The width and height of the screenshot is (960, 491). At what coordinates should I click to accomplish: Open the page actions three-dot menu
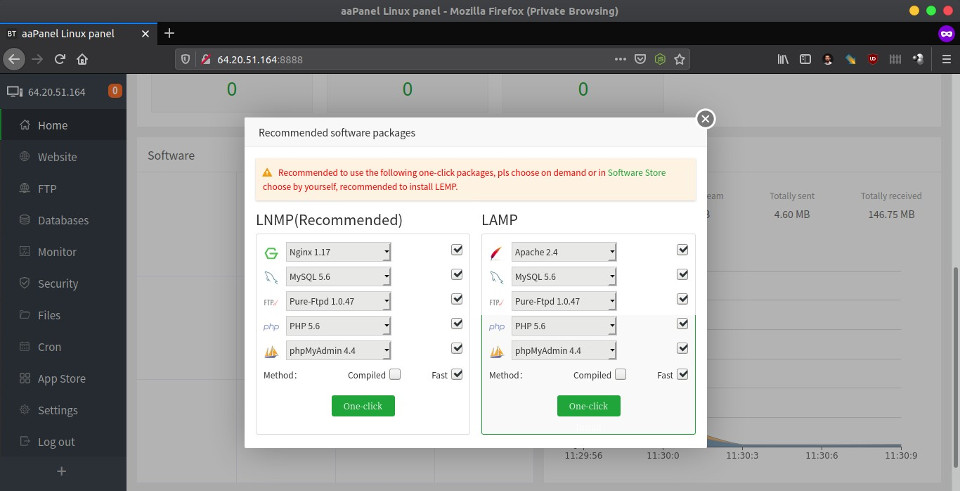point(620,59)
